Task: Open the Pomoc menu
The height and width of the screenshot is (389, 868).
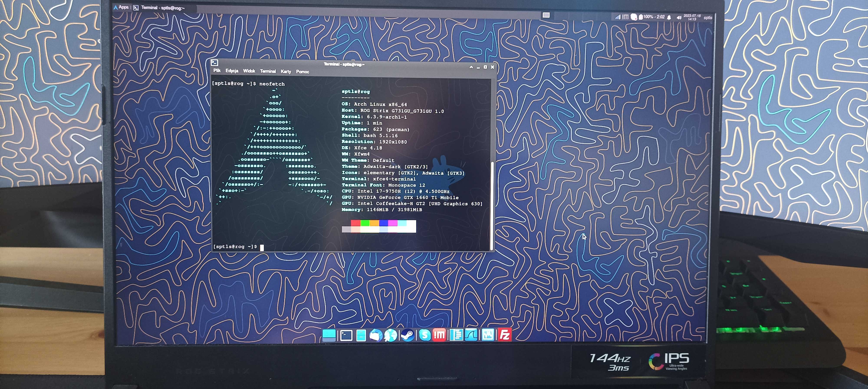Action: point(302,71)
